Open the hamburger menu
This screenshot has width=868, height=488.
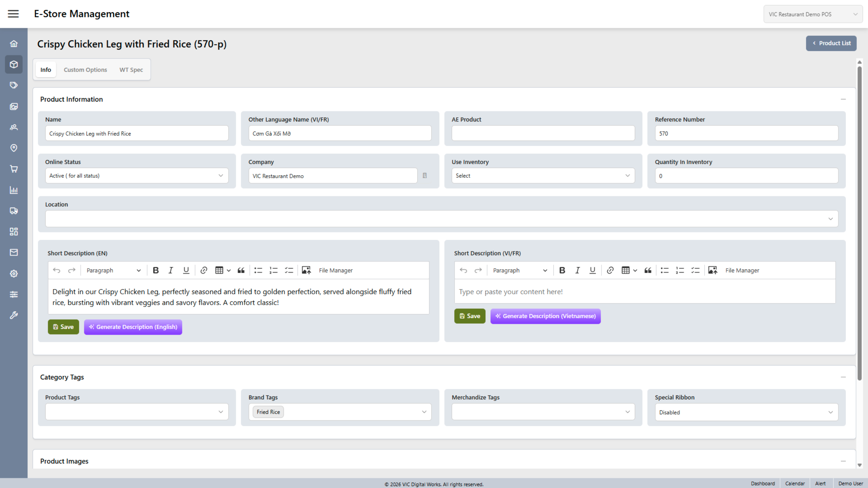pyautogui.click(x=13, y=14)
